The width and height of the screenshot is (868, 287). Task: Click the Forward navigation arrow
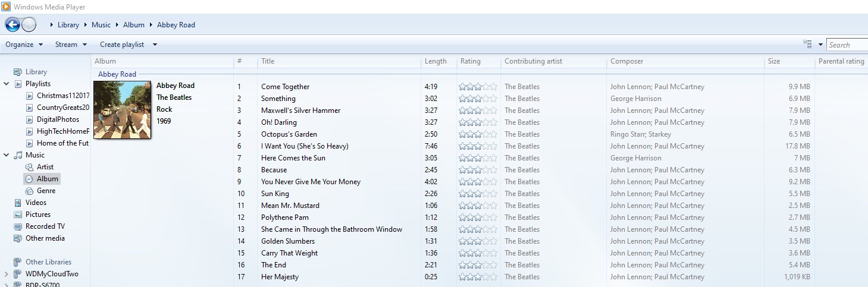click(x=29, y=25)
